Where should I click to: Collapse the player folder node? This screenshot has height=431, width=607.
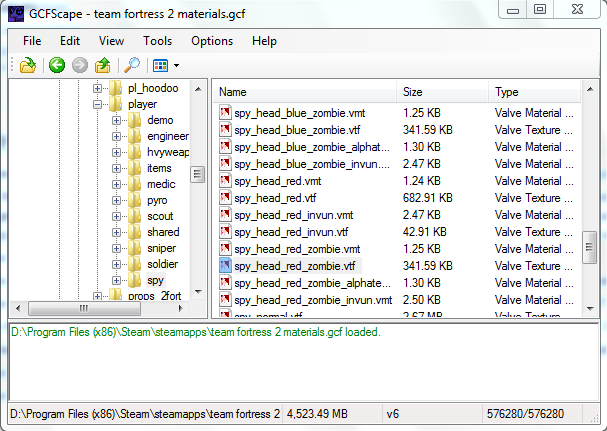tap(97, 105)
